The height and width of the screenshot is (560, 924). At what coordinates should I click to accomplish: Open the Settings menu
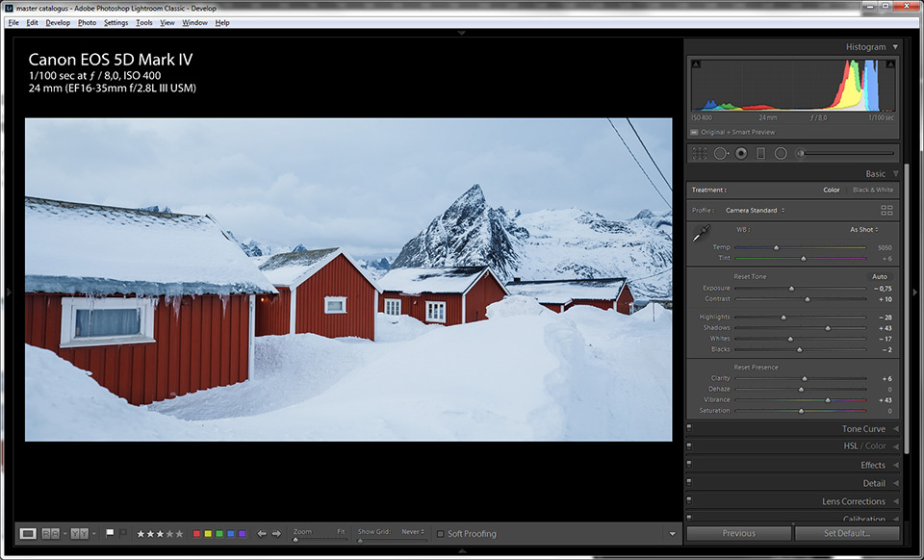pos(115,22)
